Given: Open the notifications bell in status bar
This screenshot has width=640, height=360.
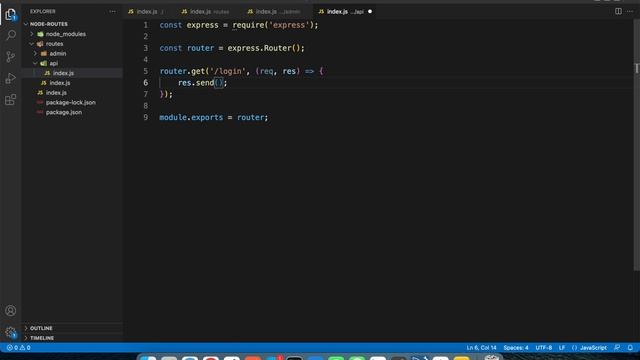Looking at the screenshot, I should click(630, 348).
